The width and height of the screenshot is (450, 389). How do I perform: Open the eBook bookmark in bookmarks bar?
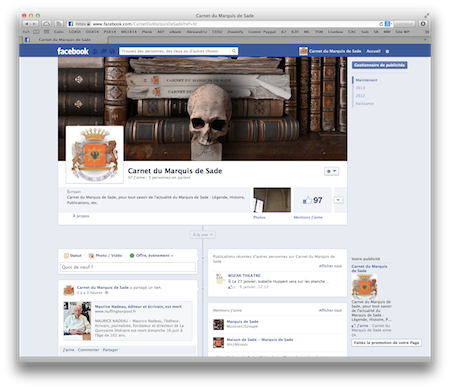pos(175,32)
